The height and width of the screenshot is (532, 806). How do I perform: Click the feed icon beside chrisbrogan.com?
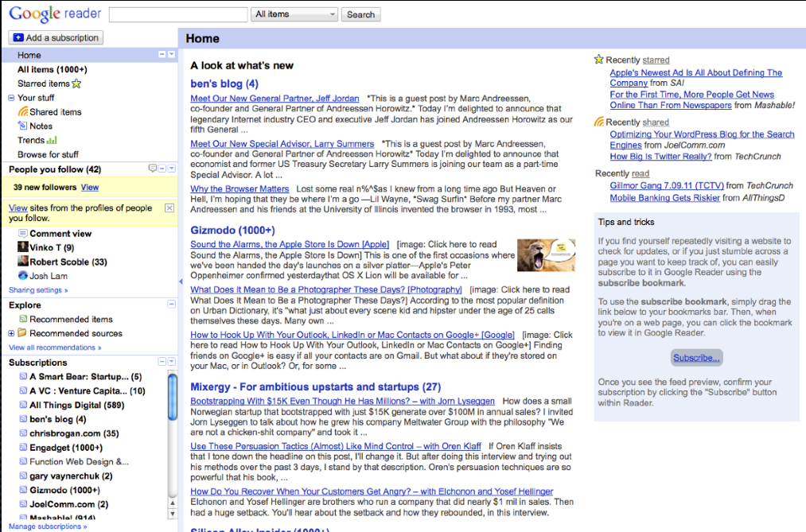[x=23, y=433]
